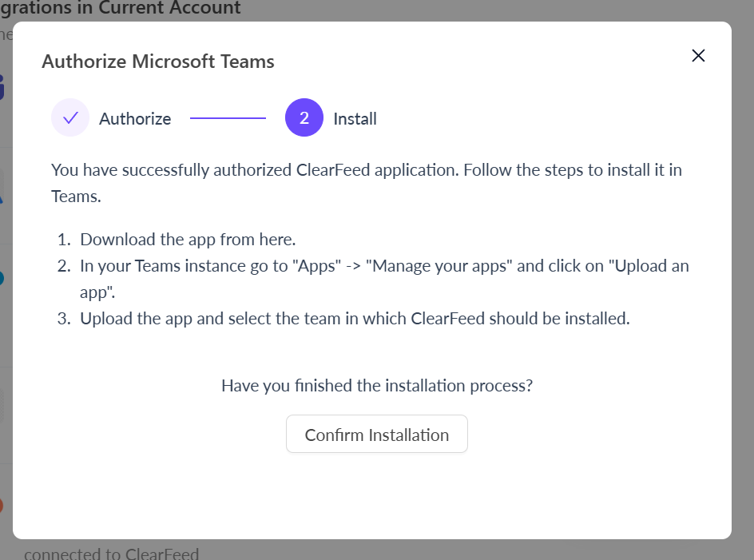Viewport: 754px width, 560px height.
Task: Select the Authorize step label
Action: tap(135, 119)
